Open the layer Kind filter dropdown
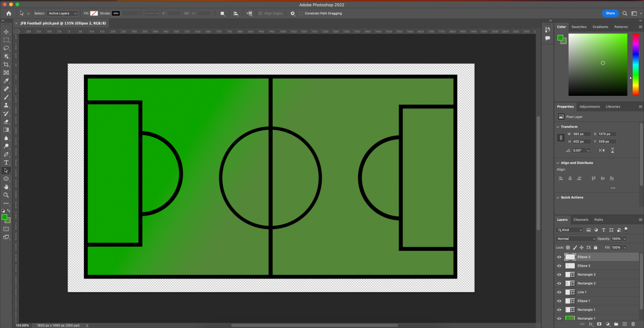Screen dimensions: 644x328 click(570, 230)
